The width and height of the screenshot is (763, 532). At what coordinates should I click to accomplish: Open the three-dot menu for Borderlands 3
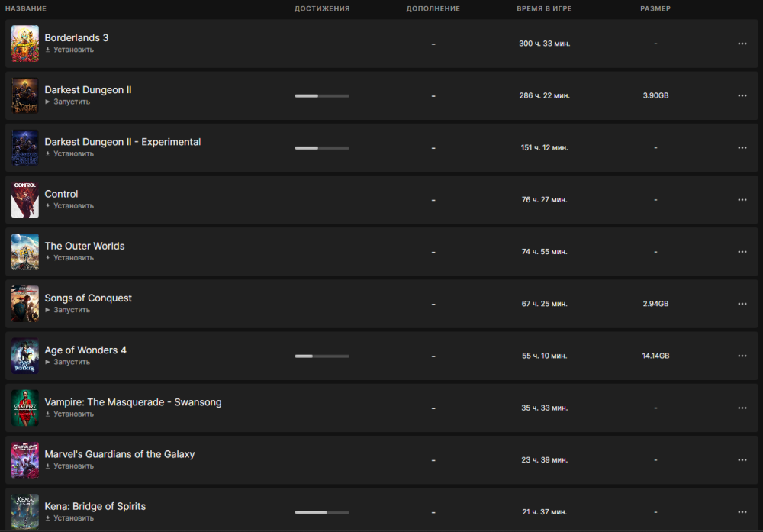coord(742,44)
